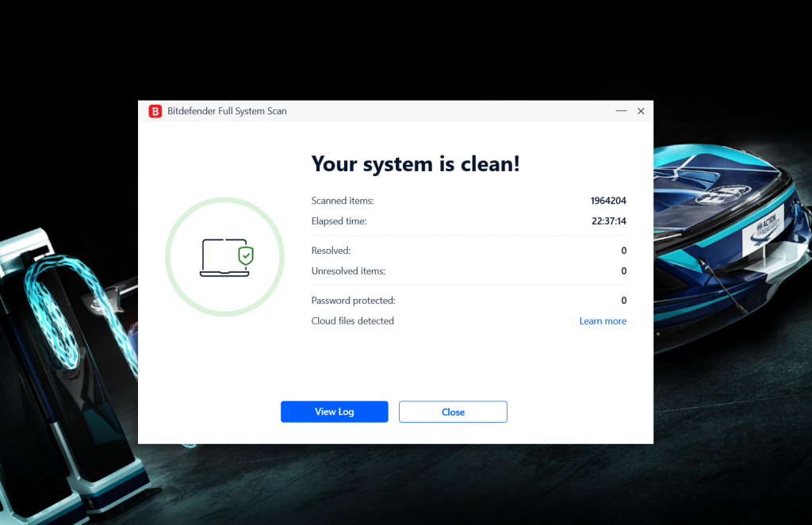Image resolution: width=812 pixels, height=525 pixels.
Task: Click the green checkmark shield badge
Action: tap(246, 255)
